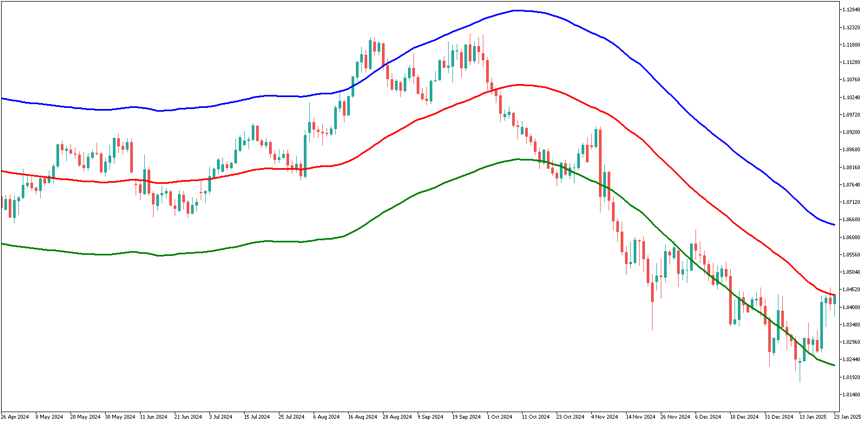
Task: Select the 8 May 2024 date
Action: tap(49, 417)
